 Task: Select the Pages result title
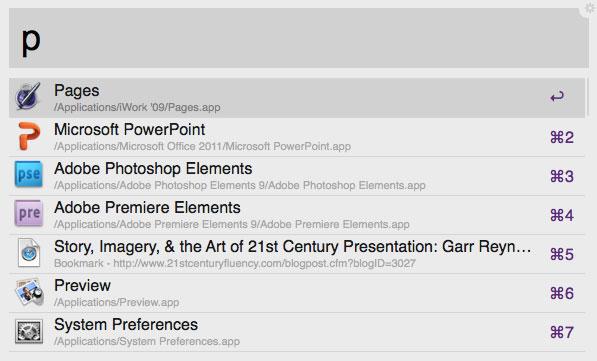coord(77,91)
